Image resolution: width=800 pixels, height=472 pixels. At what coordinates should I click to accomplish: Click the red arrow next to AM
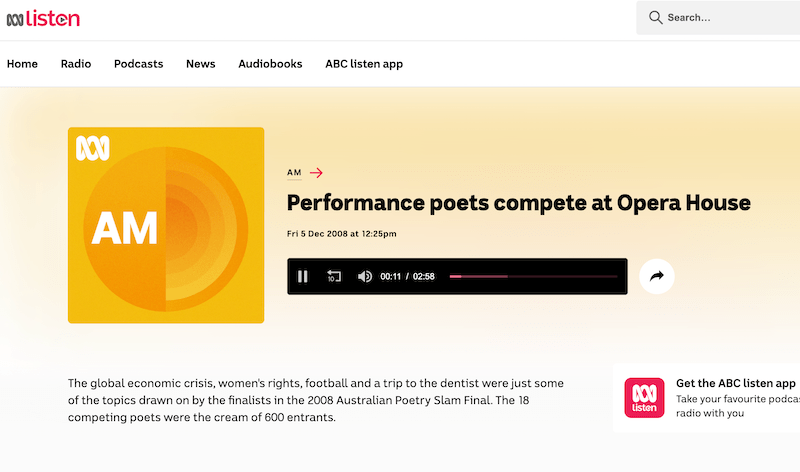tap(316, 173)
